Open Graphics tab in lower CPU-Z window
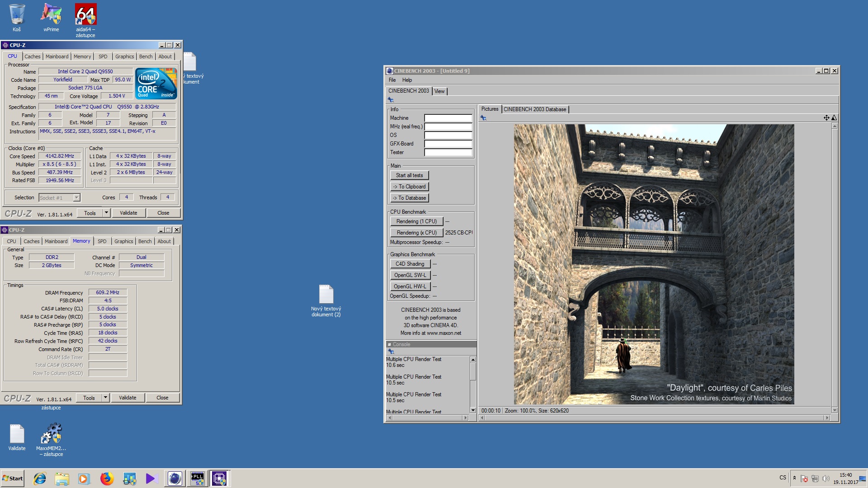The image size is (868, 488). click(x=124, y=241)
